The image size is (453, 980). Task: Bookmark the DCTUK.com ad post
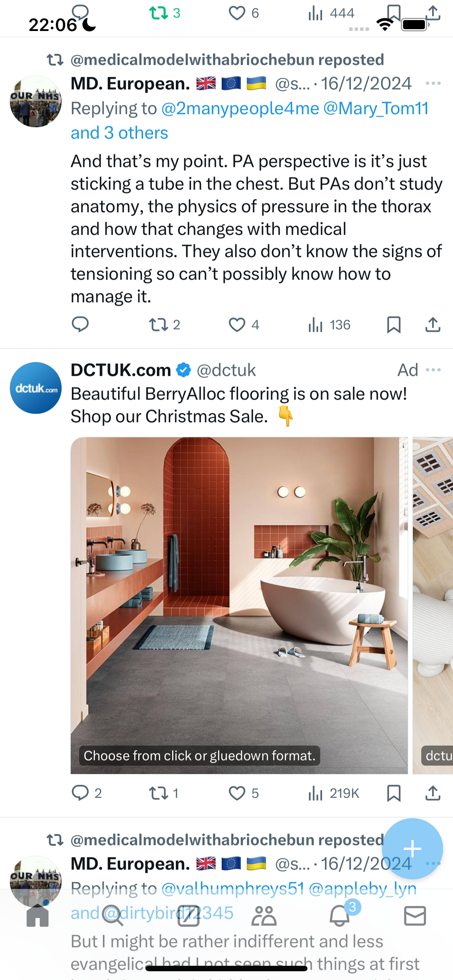point(394,793)
